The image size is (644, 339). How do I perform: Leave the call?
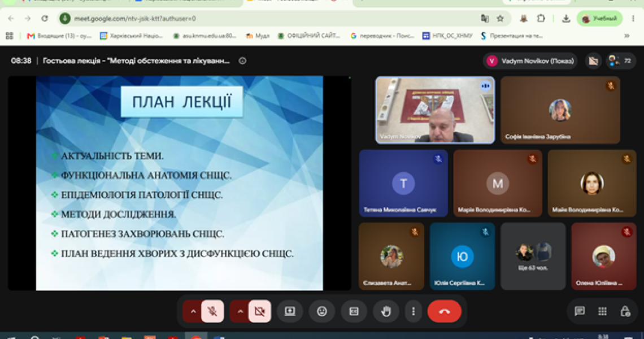(445, 311)
